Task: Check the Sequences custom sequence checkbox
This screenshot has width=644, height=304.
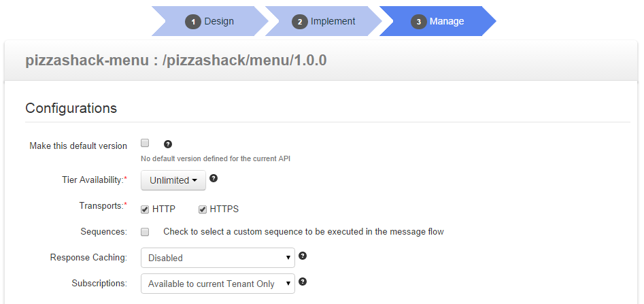Action: coord(145,232)
